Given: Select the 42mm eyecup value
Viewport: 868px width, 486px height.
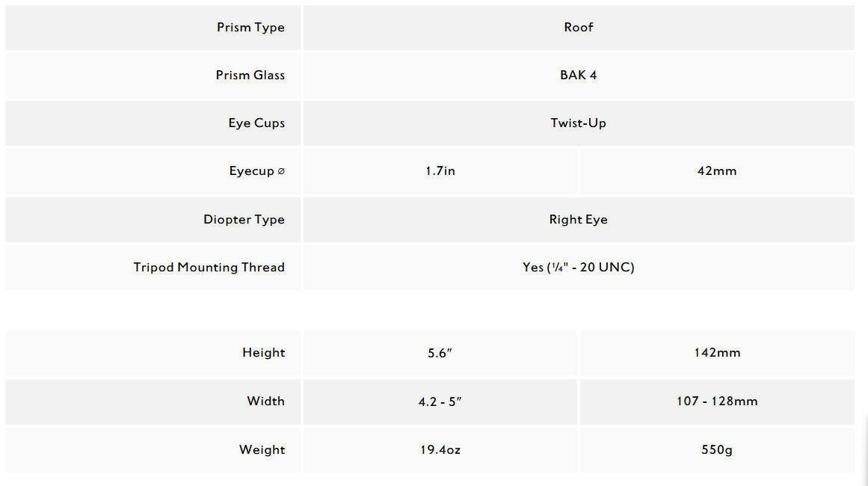Looking at the screenshot, I should pyautogui.click(x=716, y=171).
